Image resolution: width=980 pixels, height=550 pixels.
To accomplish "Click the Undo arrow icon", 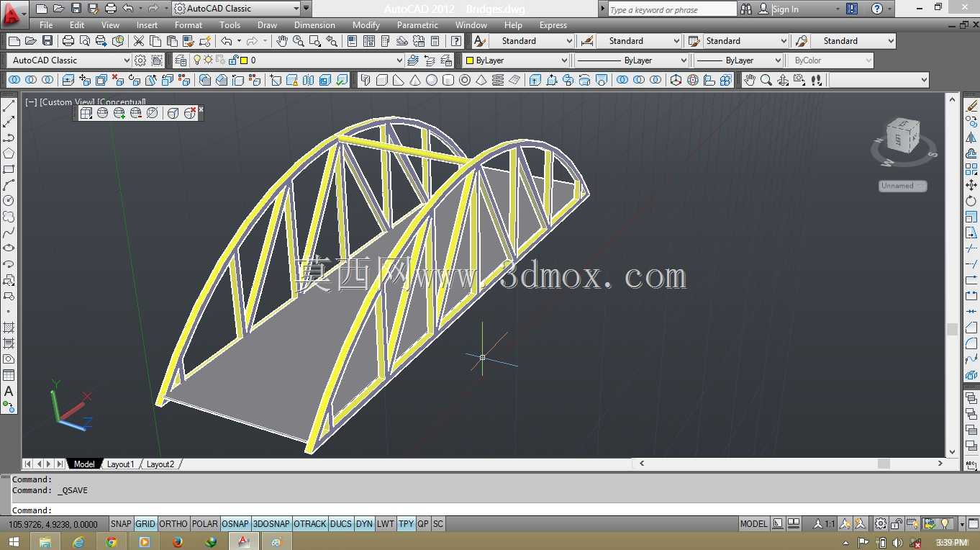I will coord(227,41).
